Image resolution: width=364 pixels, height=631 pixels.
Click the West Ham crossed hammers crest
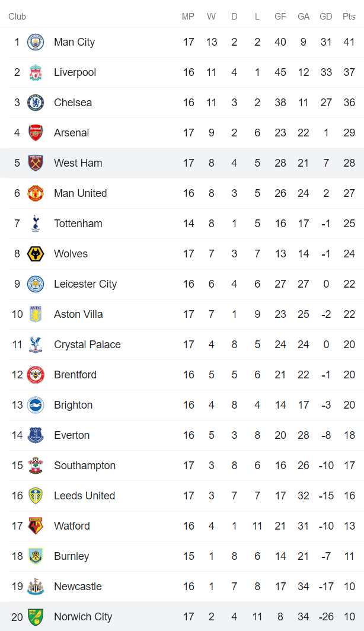[x=36, y=162]
